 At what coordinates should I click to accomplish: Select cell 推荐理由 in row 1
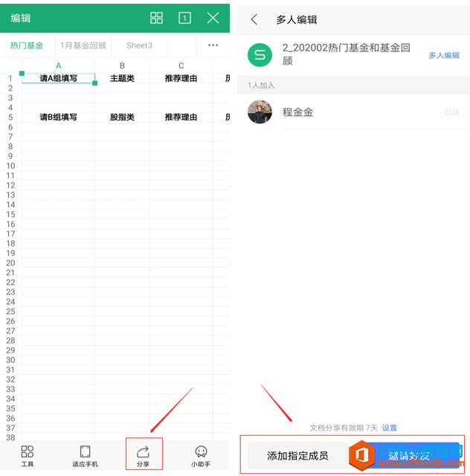[x=181, y=78]
